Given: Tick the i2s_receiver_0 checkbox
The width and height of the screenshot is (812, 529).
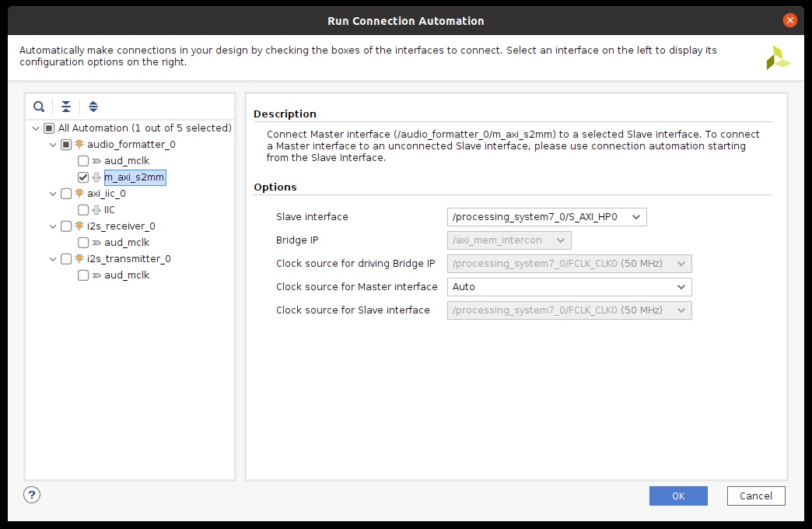Looking at the screenshot, I should [66, 226].
